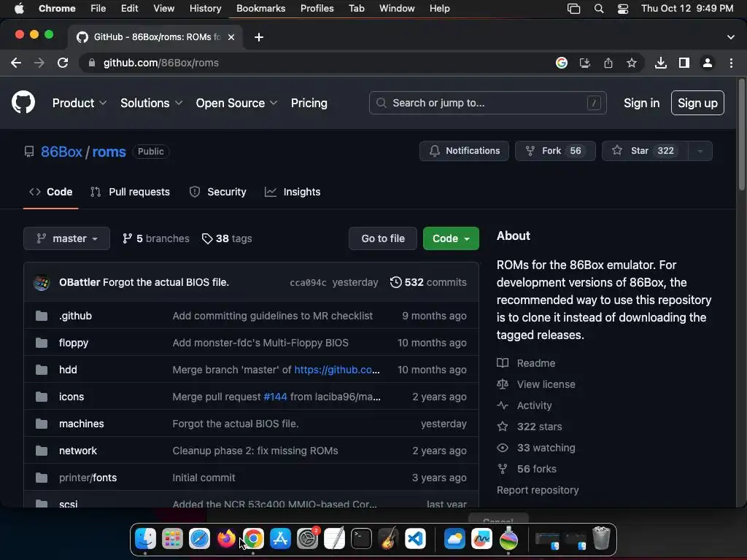Open the Chrome profile avatar icon
Screen dimensions: 747x560
click(x=708, y=63)
